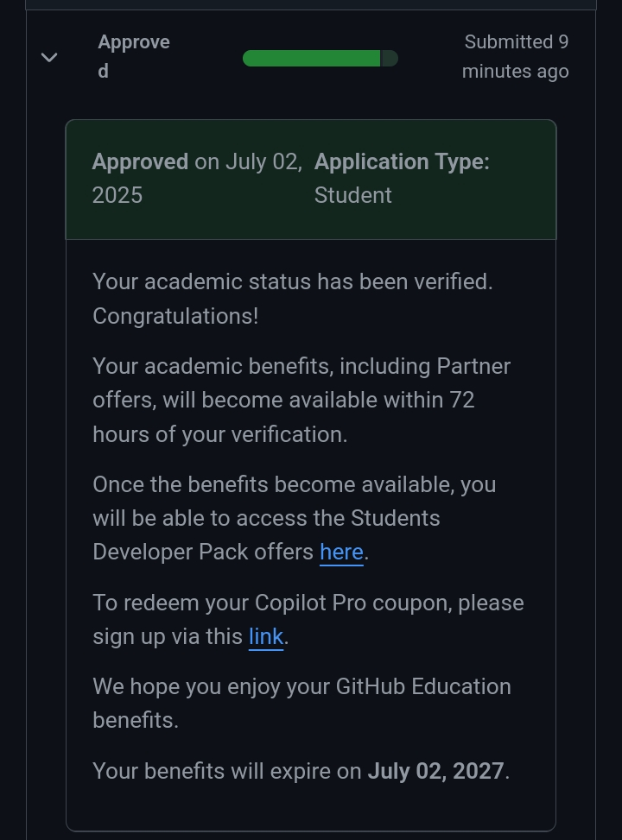Click the Partner offers 72 hours paragraph
622x840 pixels.
tap(301, 401)
